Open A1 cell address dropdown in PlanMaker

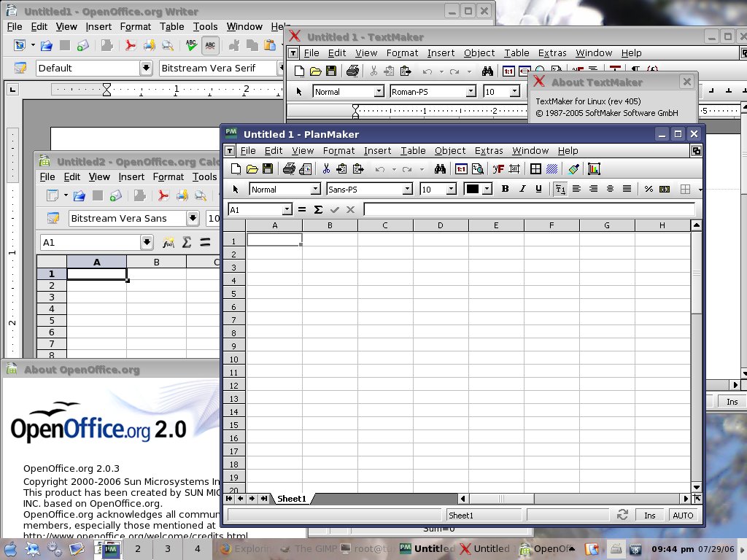(x=287, y=209)
